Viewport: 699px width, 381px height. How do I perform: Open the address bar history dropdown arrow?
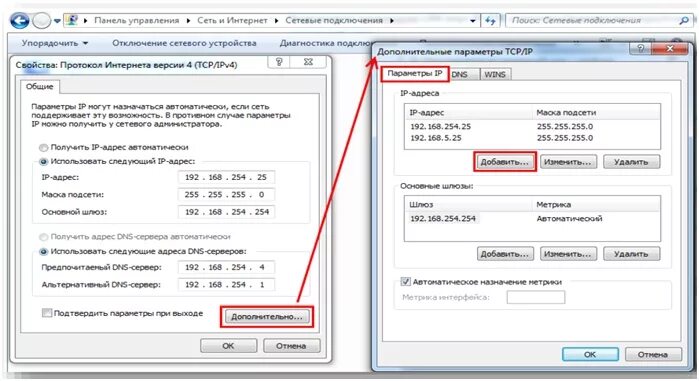(x=473, y=21)
